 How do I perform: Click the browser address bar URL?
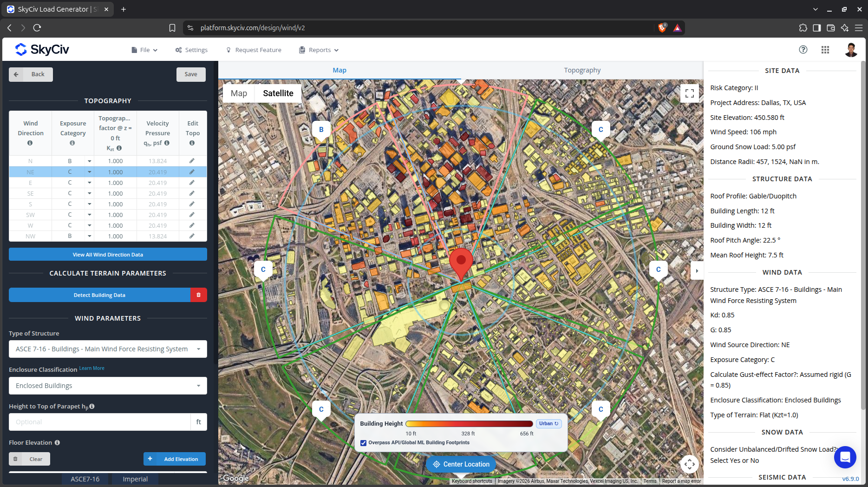pos(253,28)
